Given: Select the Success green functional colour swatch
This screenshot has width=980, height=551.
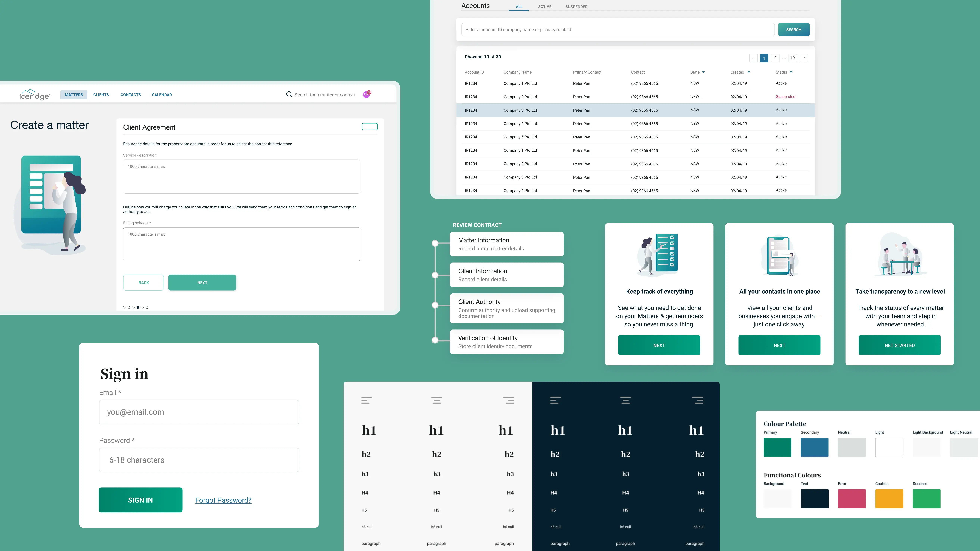Looking at the screenshot, I should point(926,499).
